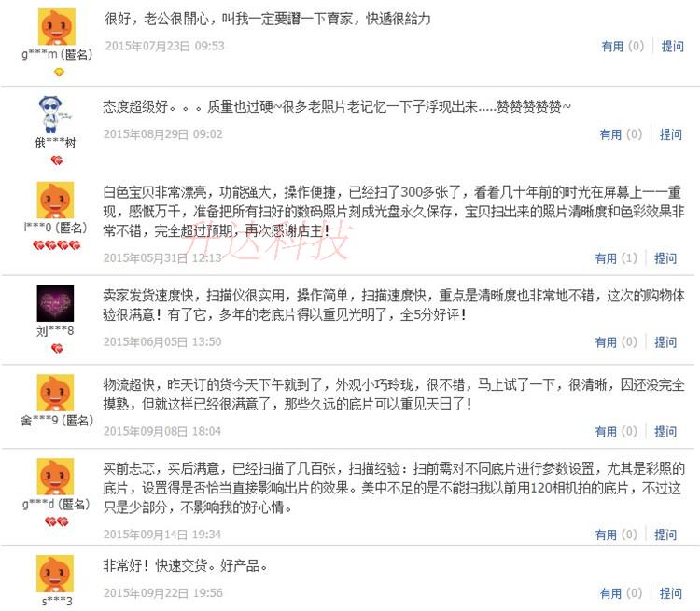This screenshot has width=700, height=611.
Task: Mark the 非常好 review by s***3 as 有用
Action: point(621,593)
